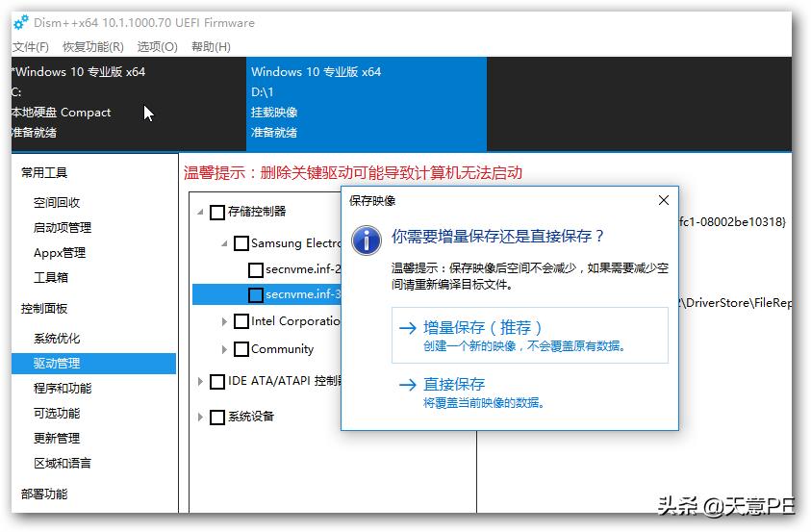Click the Community tree label
Viewport: 811px width, 532px height.
[283, 349]
